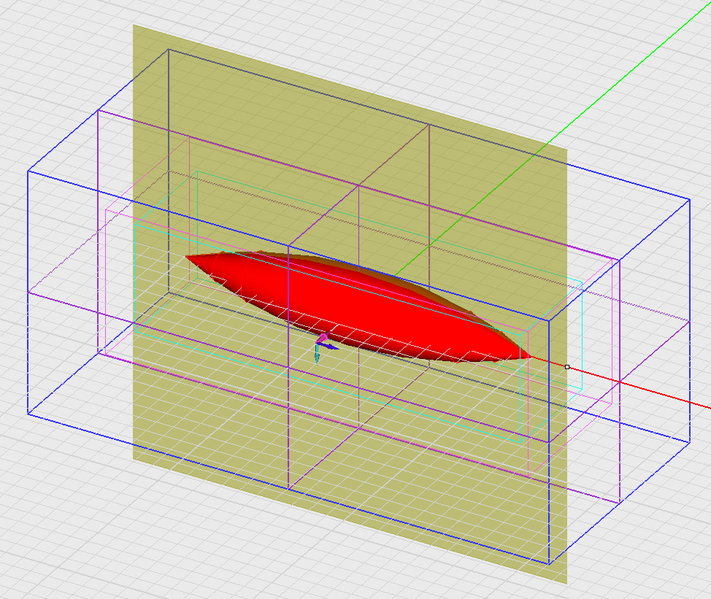Click the upper-left corner of pink box

[106, 210]
